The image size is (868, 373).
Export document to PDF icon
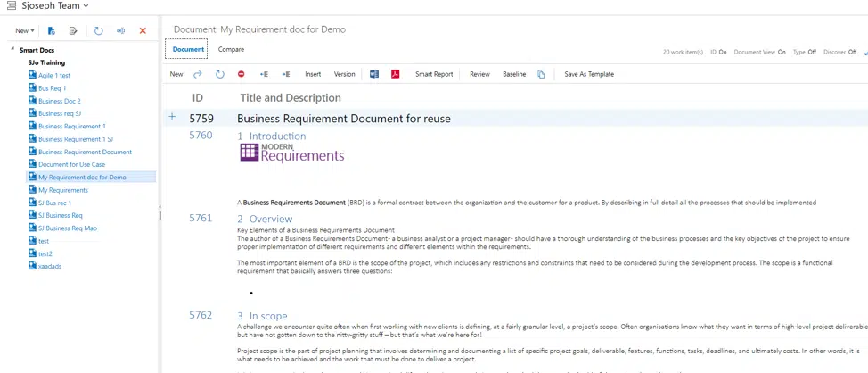(395, 74)
